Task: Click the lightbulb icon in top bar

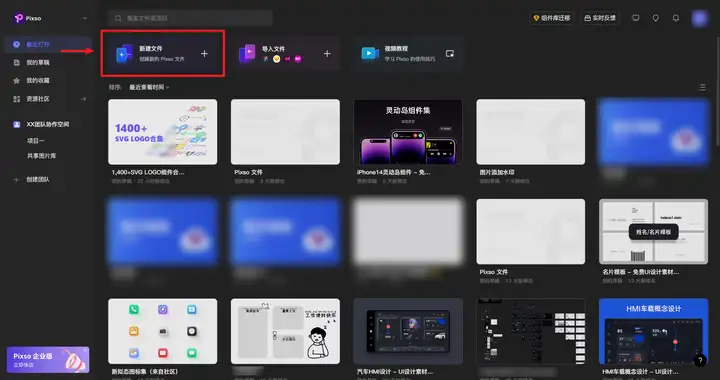Action: (656, 18)
